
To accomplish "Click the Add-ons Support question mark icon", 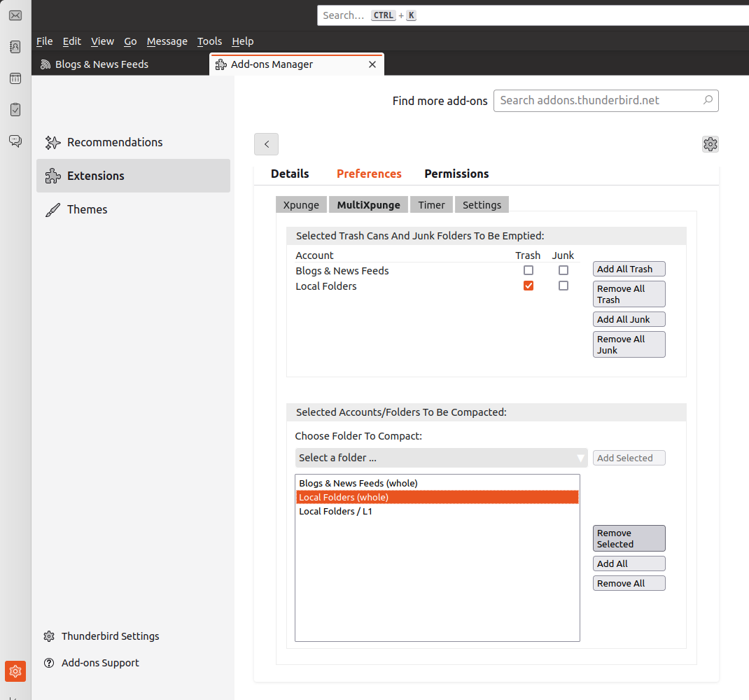I will (x=49, y=663).
